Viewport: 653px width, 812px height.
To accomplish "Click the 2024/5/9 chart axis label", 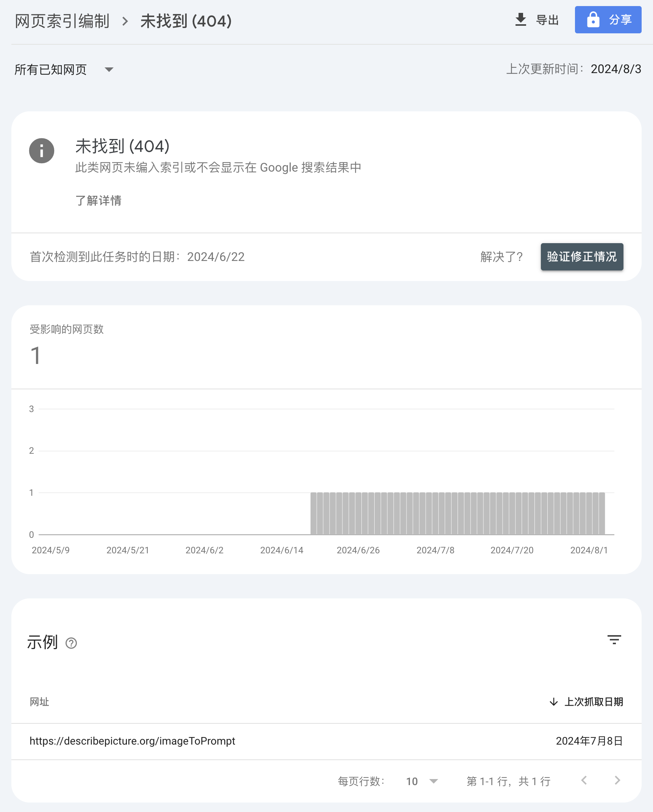I will 51,550.
